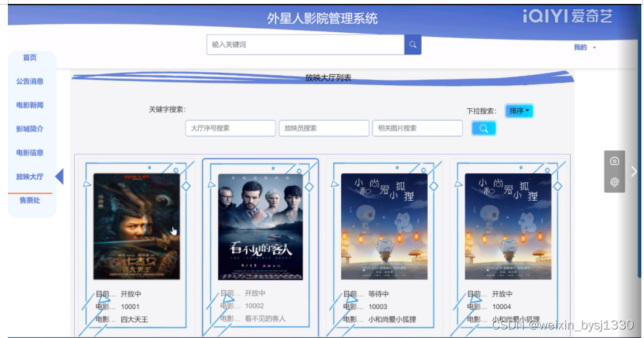The width and height of the screenshot is (644, 338).
Task: Click the 放映员搜索 input field
Action: (324, 128)
